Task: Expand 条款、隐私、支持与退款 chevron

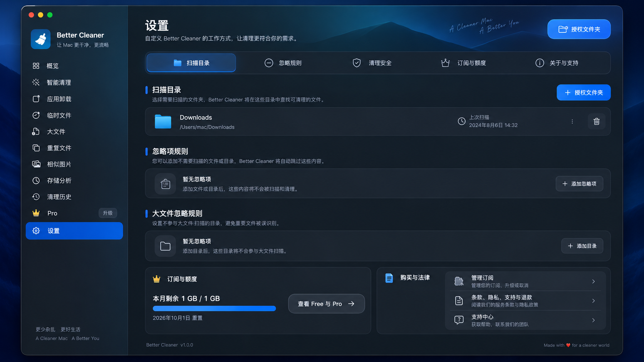Action: pos(594,301)
